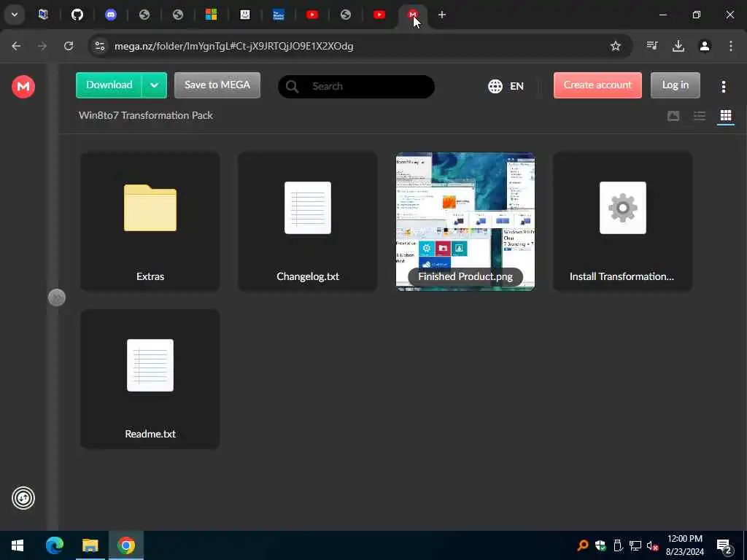Open the tab search dropdown arrow
The image size is (747, 560).
15,15
